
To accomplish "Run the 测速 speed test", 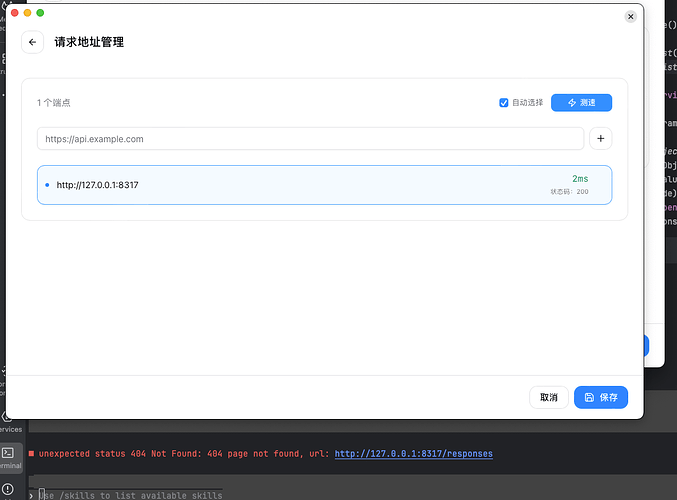I will (x=581, y=103).
